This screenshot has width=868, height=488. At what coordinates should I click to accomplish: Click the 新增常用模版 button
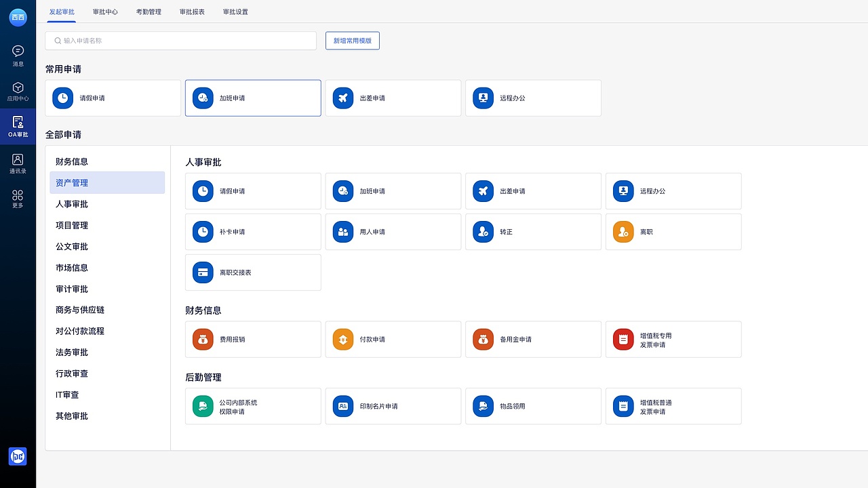click(352, 41)
